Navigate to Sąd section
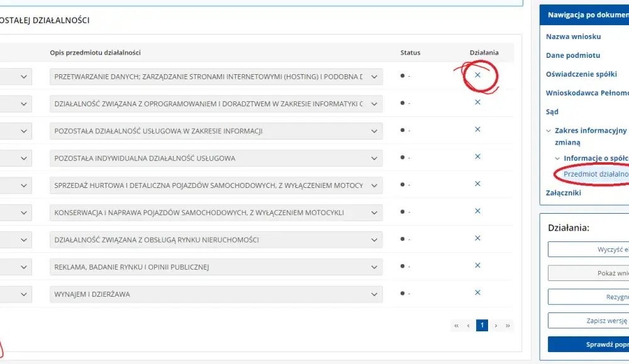629x364 pixels. [x=552, y=112]
